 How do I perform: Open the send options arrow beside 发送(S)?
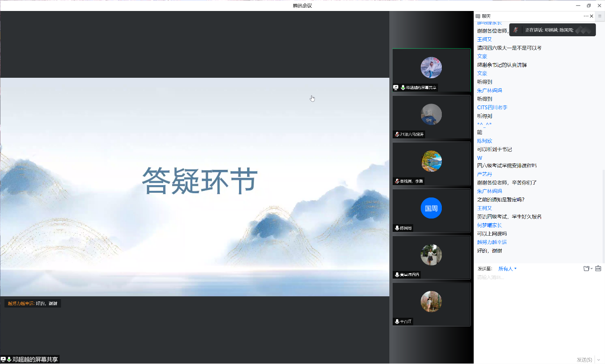598,360
